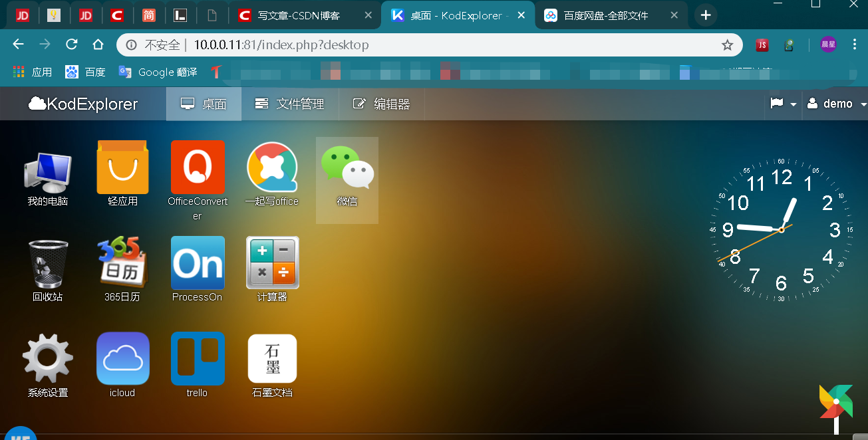Launch the icloud app icon
868x440 pixels.
pos(123,358)
